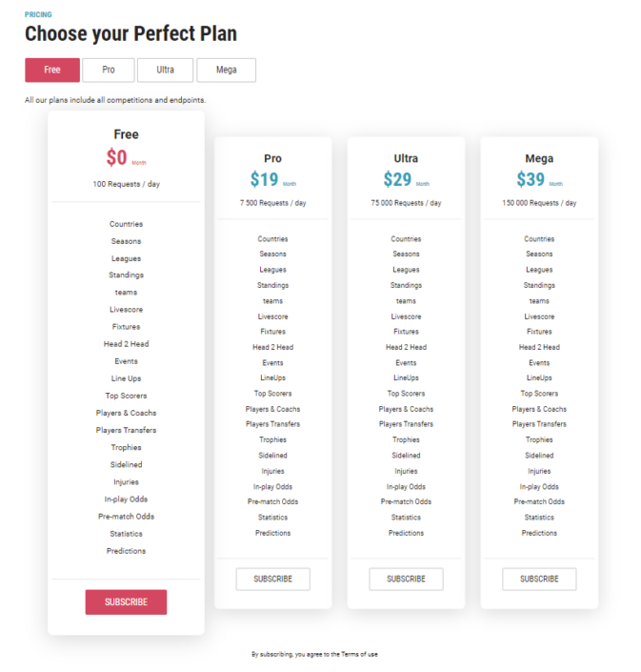Choose the Mega plan tab
Screen dimensions: 641x672
coord(227,70)
